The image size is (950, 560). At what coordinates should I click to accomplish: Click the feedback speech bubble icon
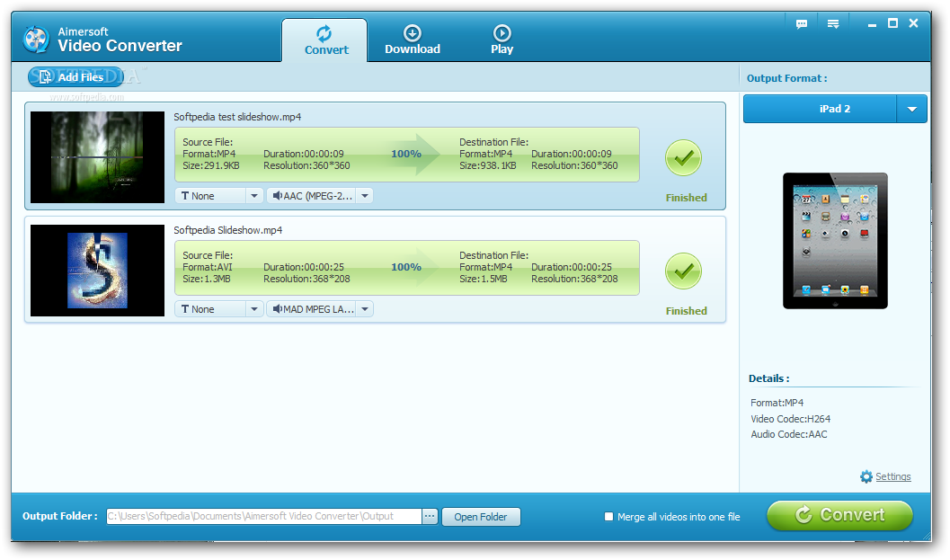[x=802, y=24]
